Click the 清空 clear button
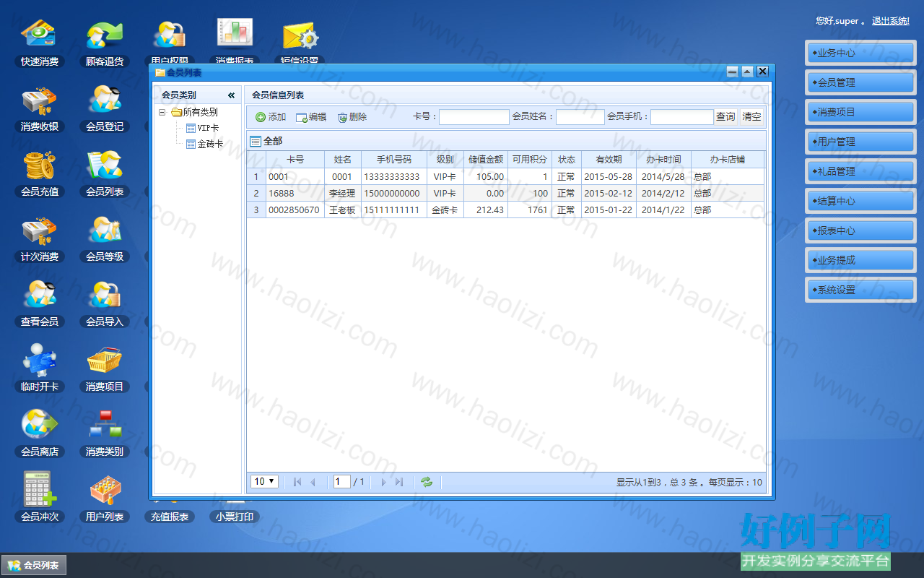 click(751, 117)
